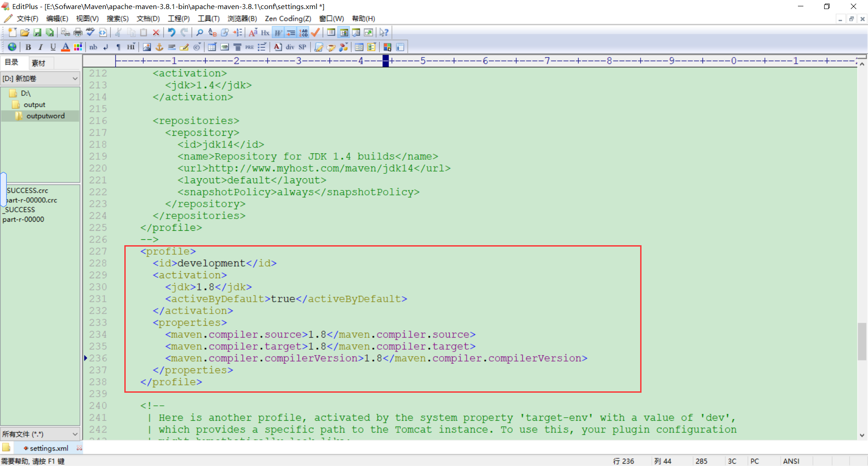Open the font color A swatch
This screenshot has width=868, height=466.
tap(66, 47)
